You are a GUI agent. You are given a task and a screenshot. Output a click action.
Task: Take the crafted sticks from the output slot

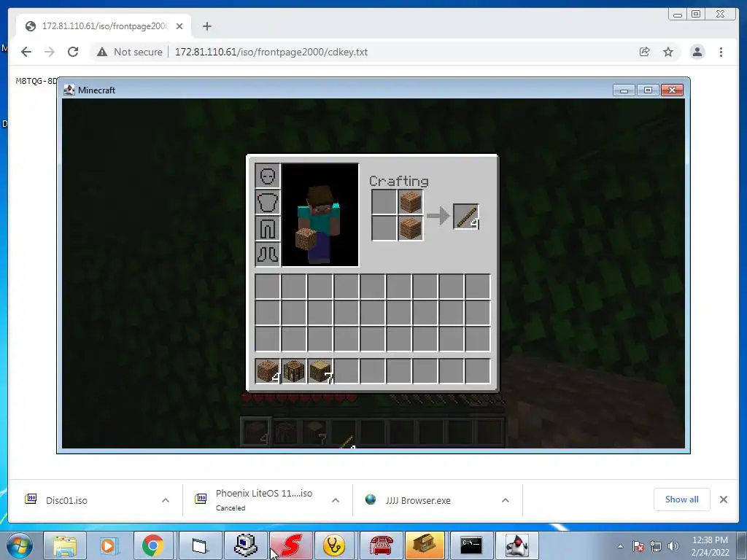pyautogui.click(x=466, y=216)
